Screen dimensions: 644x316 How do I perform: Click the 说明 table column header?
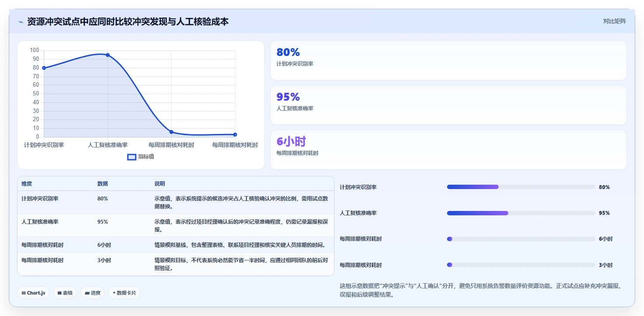click(x=160, y=184)
